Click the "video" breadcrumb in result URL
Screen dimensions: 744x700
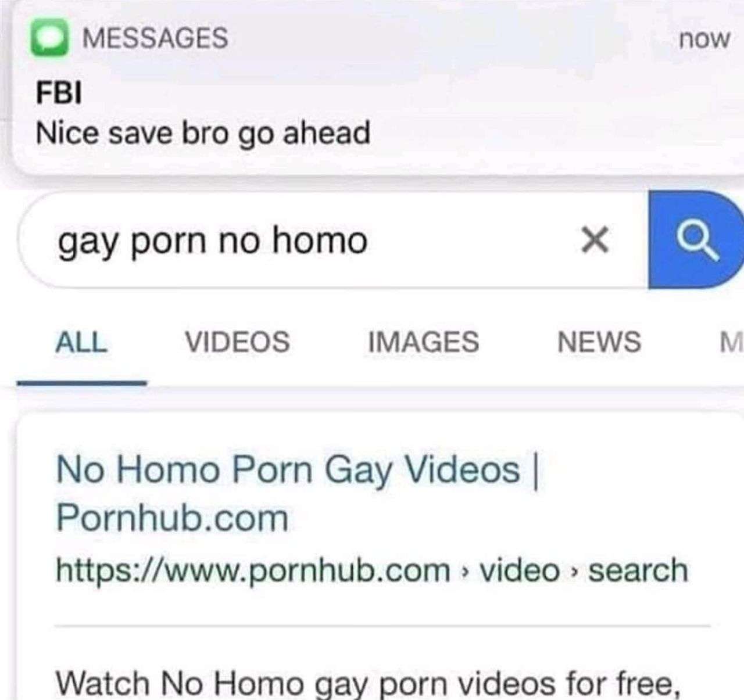click(519, 570)
